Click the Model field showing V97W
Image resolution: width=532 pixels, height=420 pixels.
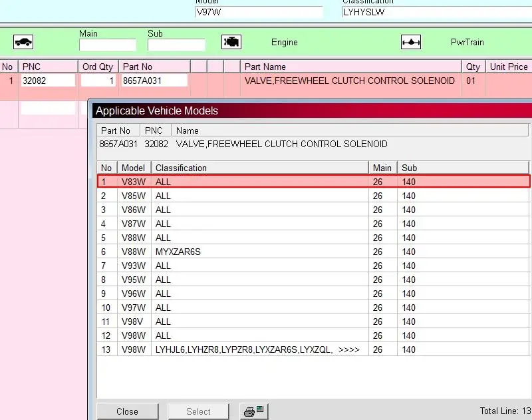[259, 12]
